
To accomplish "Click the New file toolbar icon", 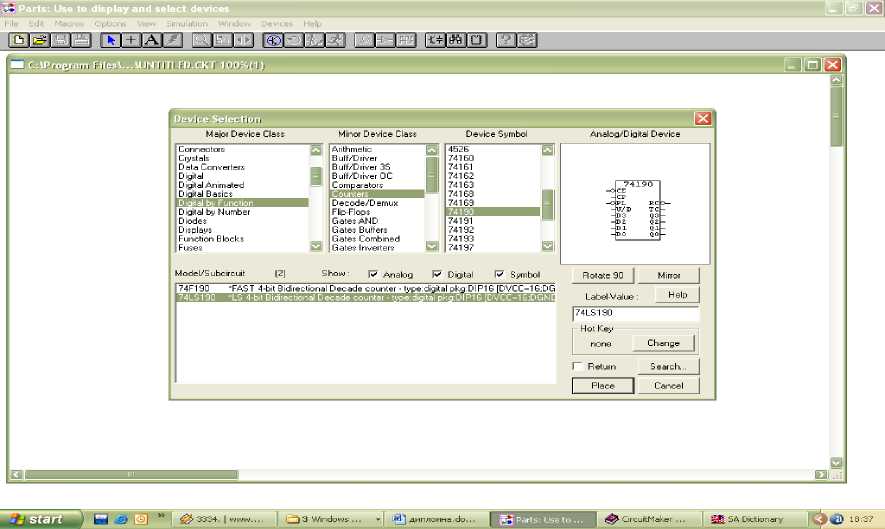I will tap(17, 40).
